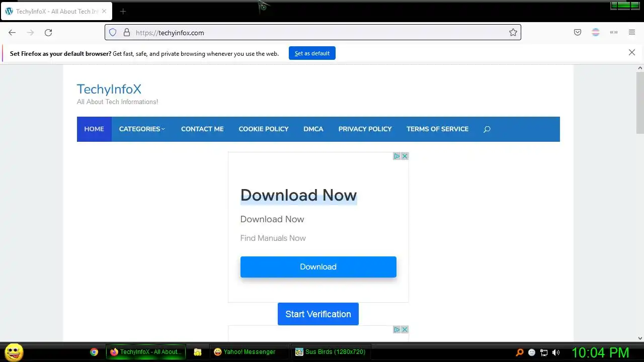Open Save to Pocket icon

click(x=578, y=33)
